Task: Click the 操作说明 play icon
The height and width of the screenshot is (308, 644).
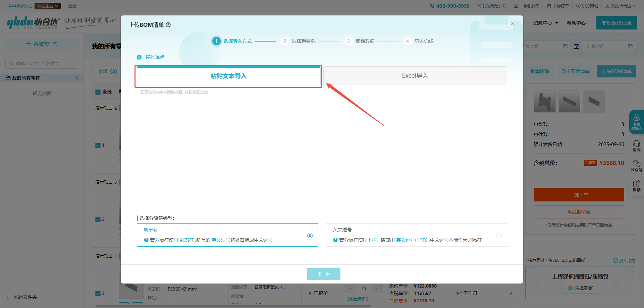Action: pyautogui.click(x=139, y=57)
